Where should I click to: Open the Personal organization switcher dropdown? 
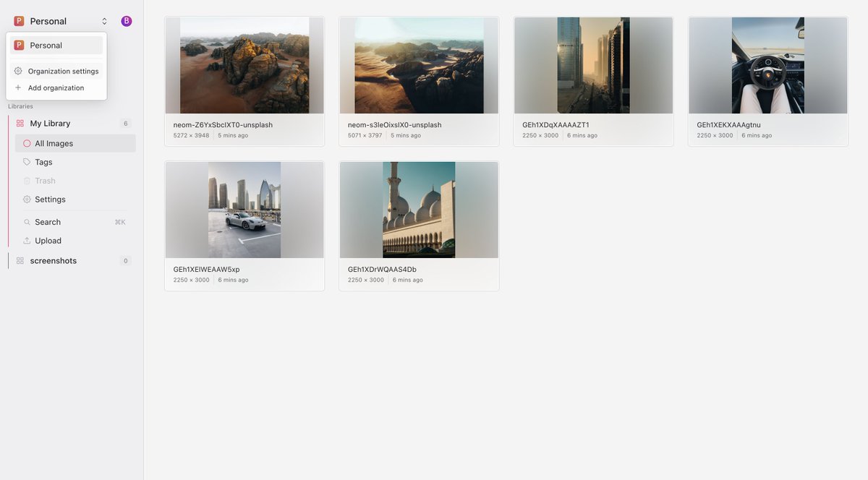click(61, 21)
